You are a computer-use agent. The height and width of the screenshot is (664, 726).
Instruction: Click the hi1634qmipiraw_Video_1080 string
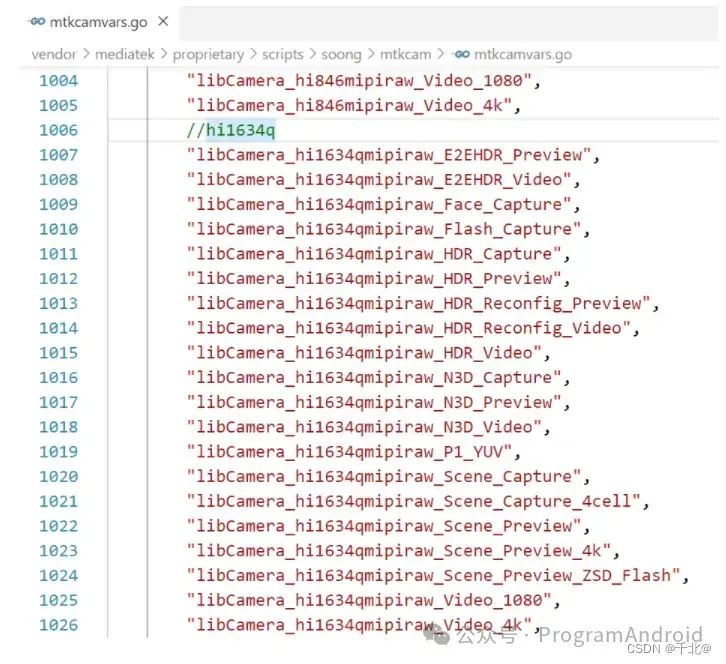[x=369, y=601]
